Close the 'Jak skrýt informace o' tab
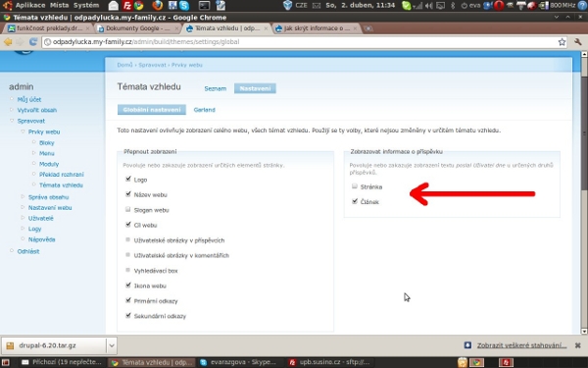This screenshot has height=368, width=588. [x=355, y=28]
